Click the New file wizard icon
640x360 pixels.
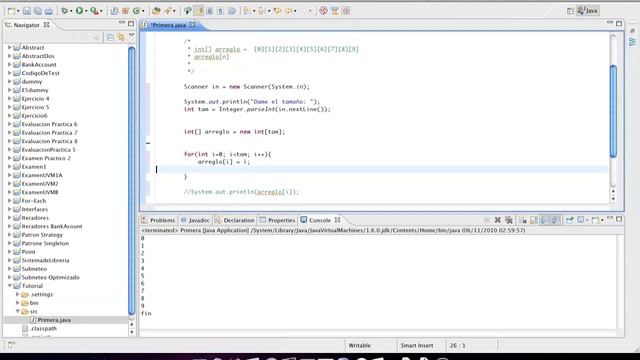tap(11, 11)
